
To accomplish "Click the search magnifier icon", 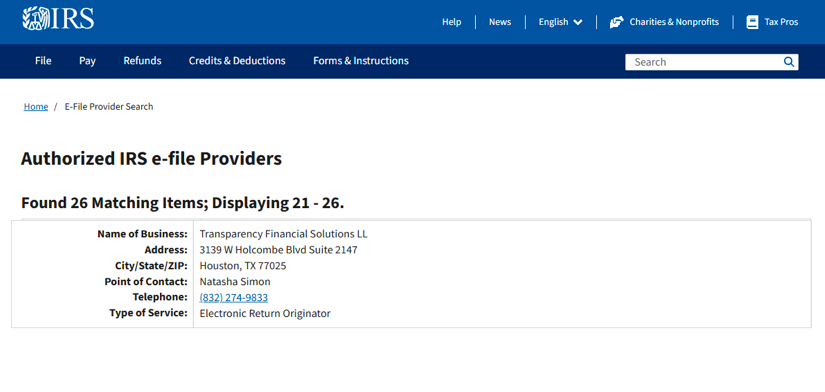I will (x=789, y=62).
